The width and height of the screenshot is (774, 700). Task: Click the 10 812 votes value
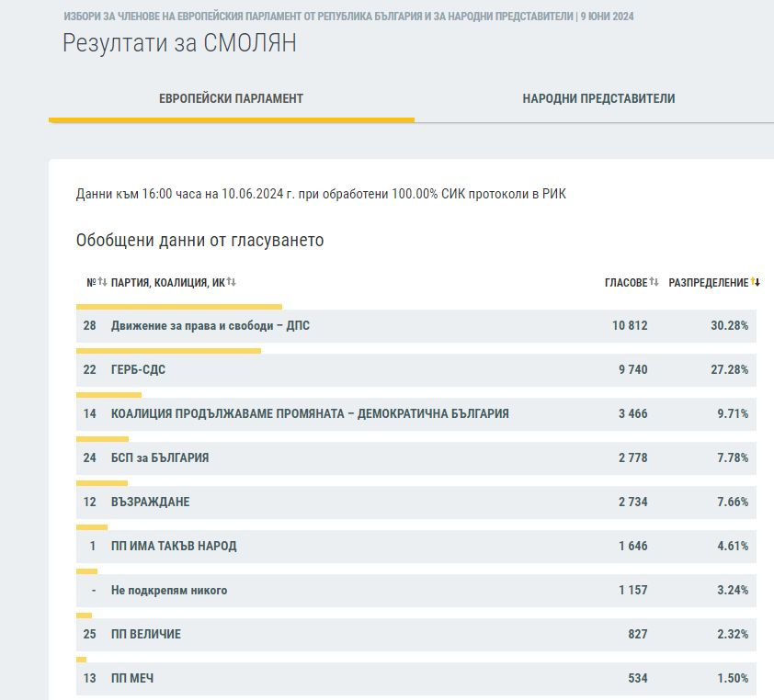pyautogui.click(x=630, y=325)
